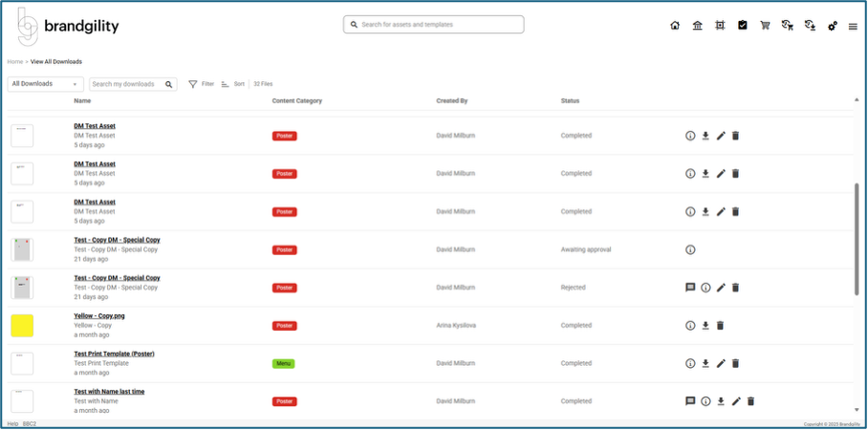Open the clipboard checkmark approvals icon
This screenshot has width=868, height=430.
(743, 26)
